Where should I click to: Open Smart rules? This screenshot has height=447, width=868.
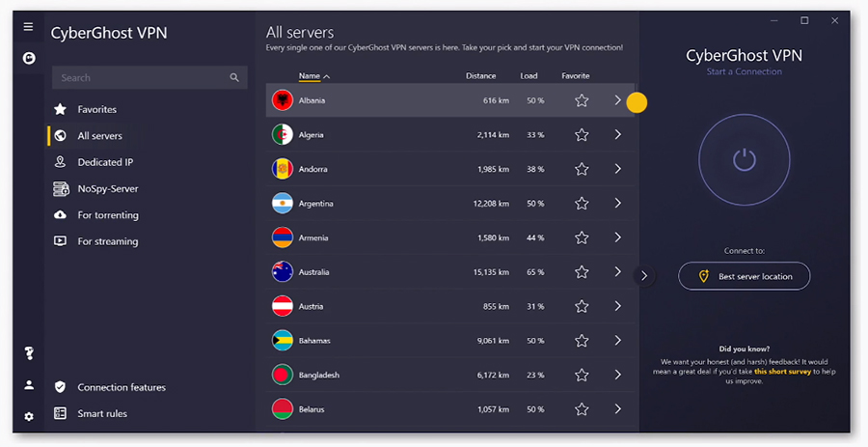click(x=102, y=414)
